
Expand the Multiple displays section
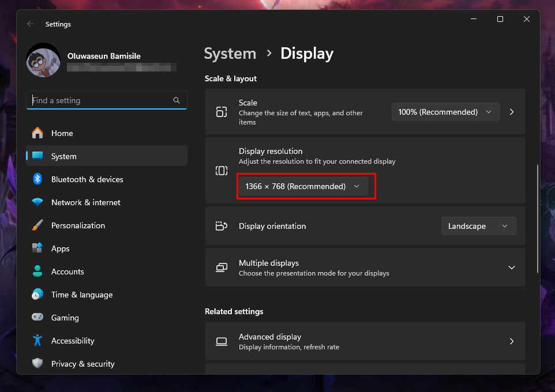(511, 267)
